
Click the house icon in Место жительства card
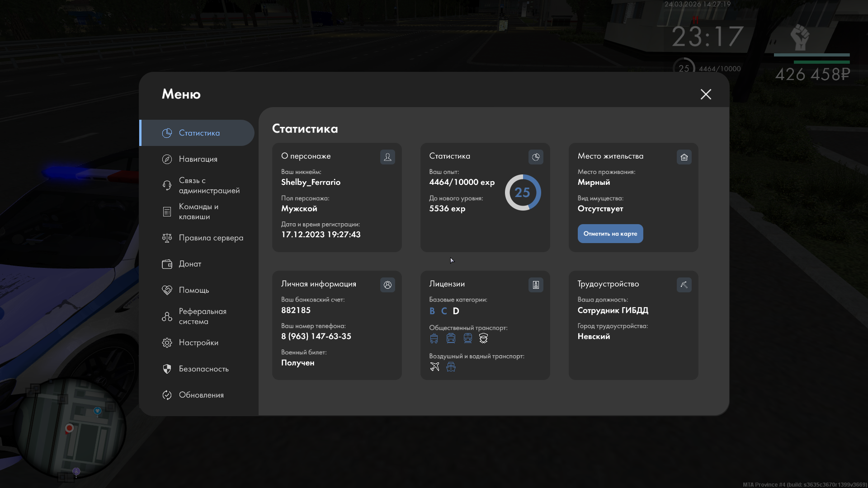pyautogui.click(x=684, y=157)
